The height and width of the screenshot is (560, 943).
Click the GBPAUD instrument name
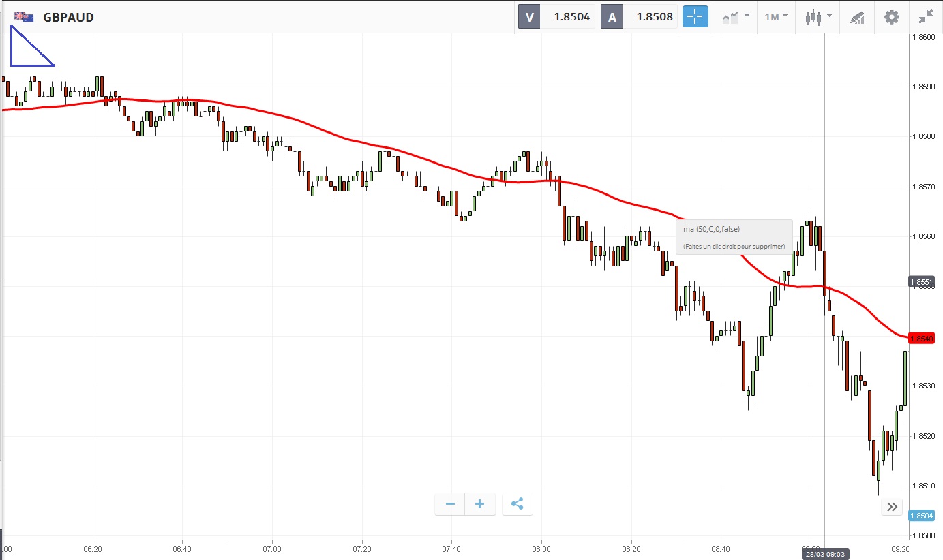pyautogui.click(x=68, y=17)
